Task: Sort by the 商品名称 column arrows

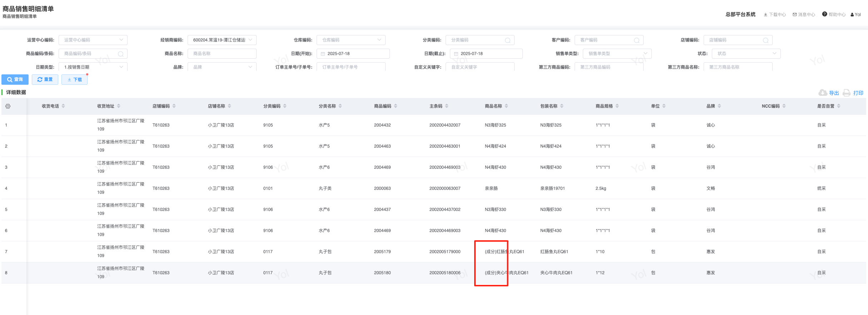Action: (x=506, y=106)
